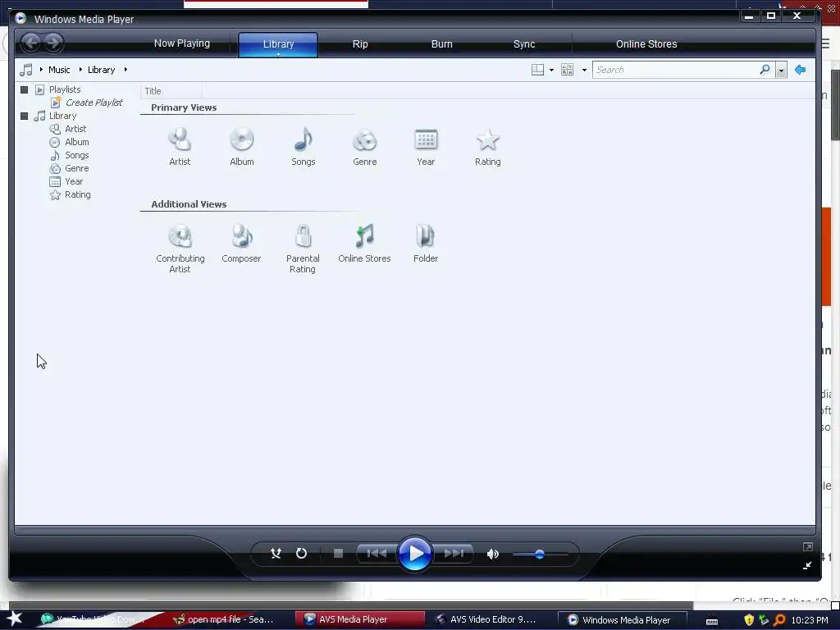The image size is (840, 630).
Task: Expand the arrow before Music in breadcrumb
Action: click(41, 70)
